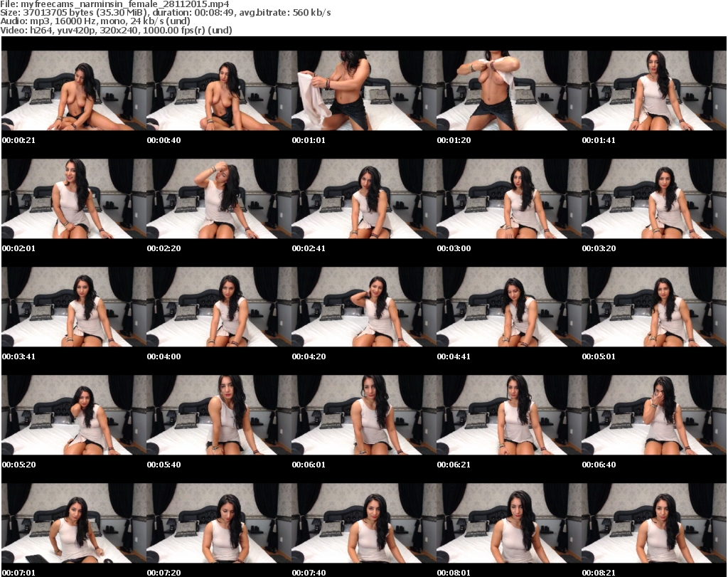
Task: Click the 'Audio: mp3, 16000 Hz' info line
Action: click(95, 21)
